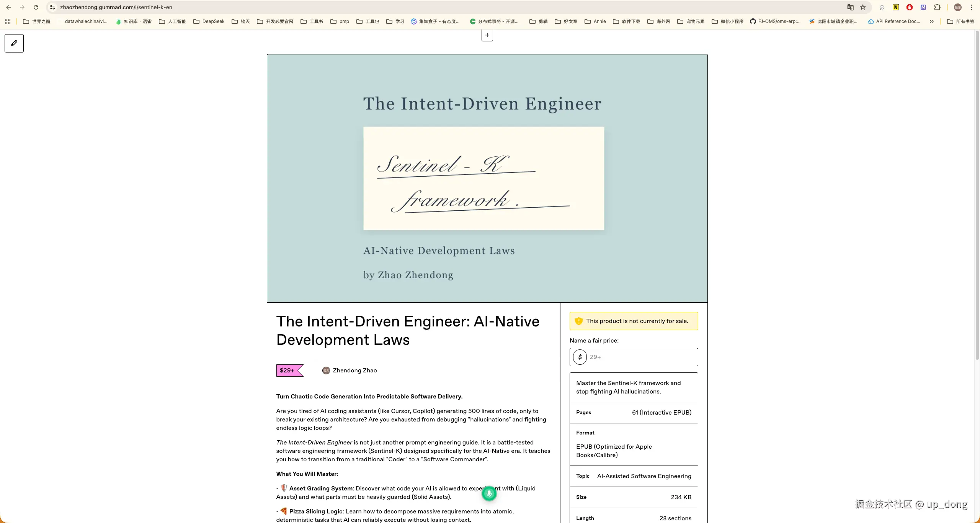Open the Chrome extensions puzzle icon
Viewport: 980px width, 523px height.
click(x=937, y=7)
